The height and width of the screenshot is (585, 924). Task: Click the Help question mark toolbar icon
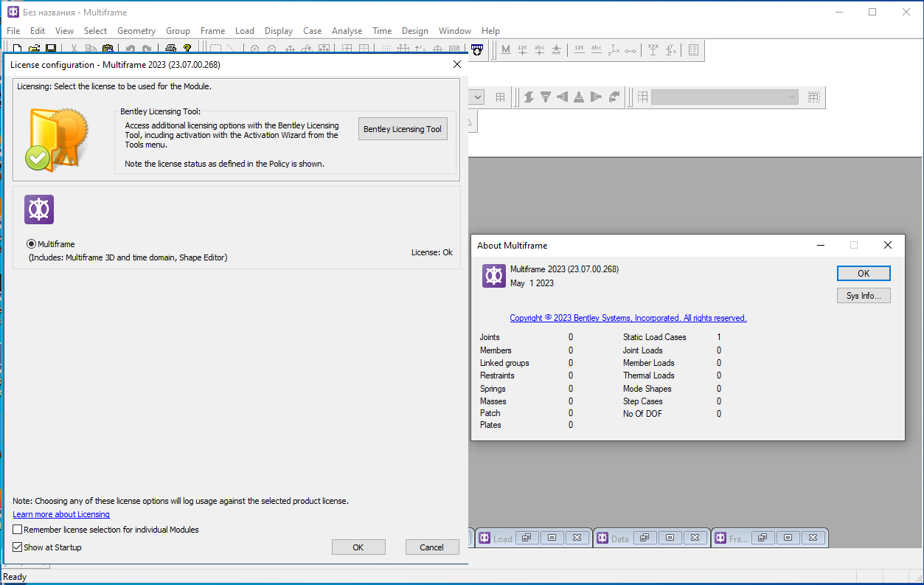tap(187, 49)
